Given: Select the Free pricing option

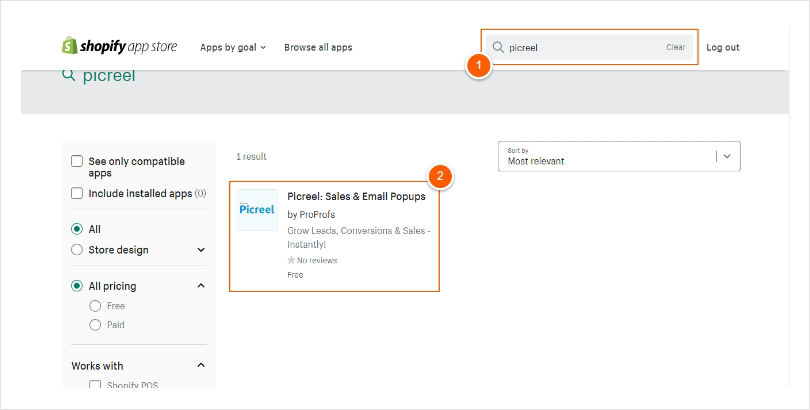Looking at the screenshot, I should [x=95, y=306].
